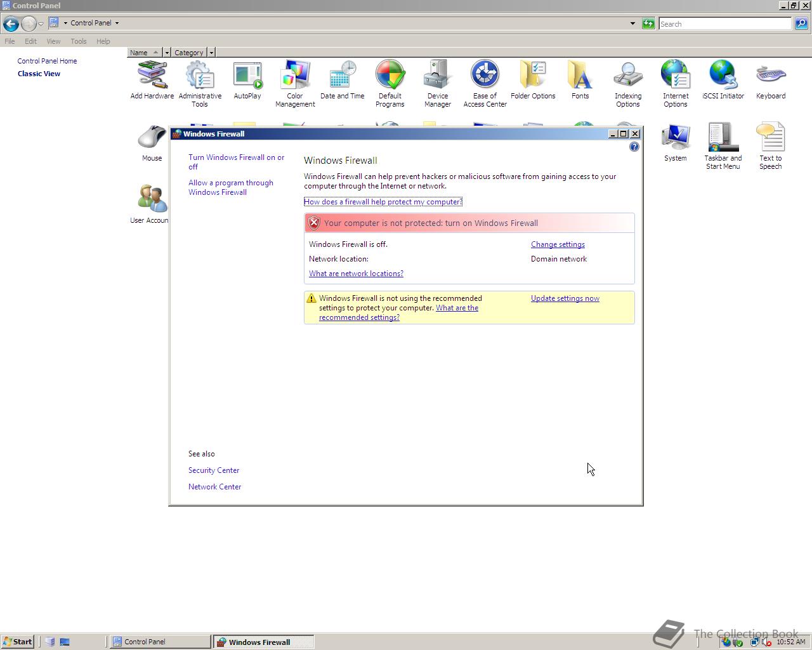This screenshot has height=650, width=812.
Task: Click the Forward navigation arrow
Action: (29, 23)
